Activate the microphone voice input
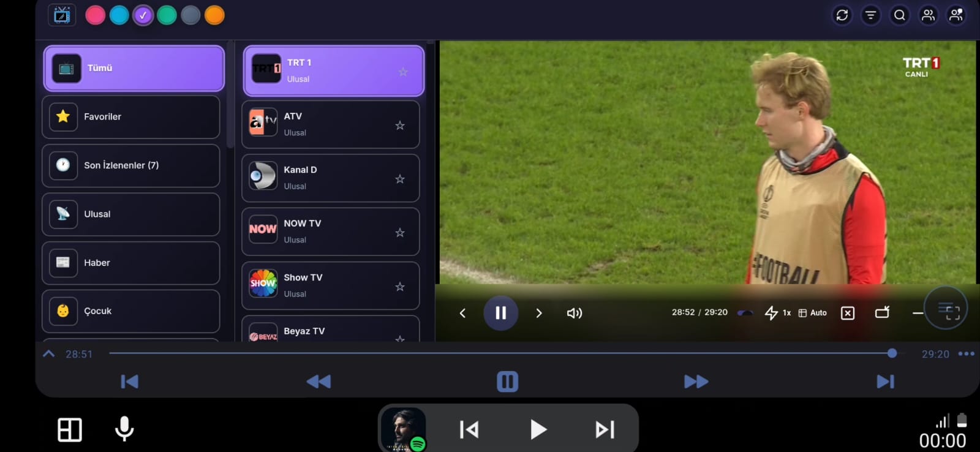 124,429
